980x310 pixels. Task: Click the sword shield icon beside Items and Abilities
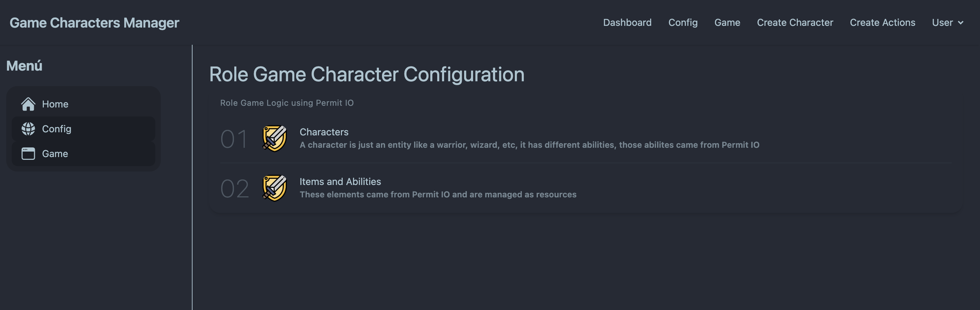(x=274, y=188)
